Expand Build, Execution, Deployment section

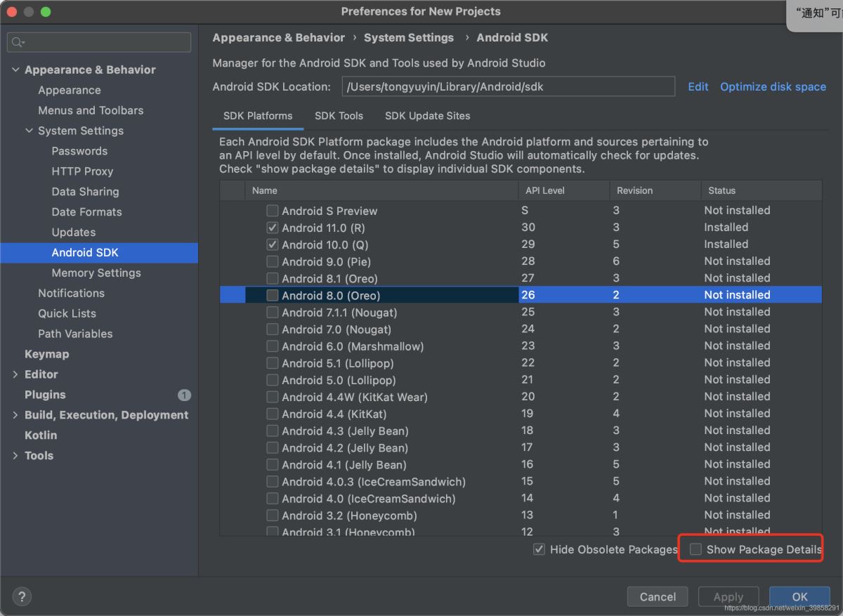15,415
